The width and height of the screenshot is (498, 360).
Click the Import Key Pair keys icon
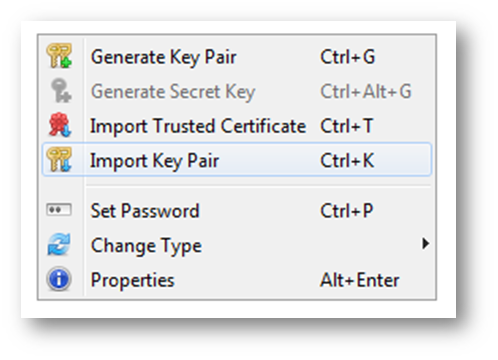pyautogui.click(x=59, y=159)
